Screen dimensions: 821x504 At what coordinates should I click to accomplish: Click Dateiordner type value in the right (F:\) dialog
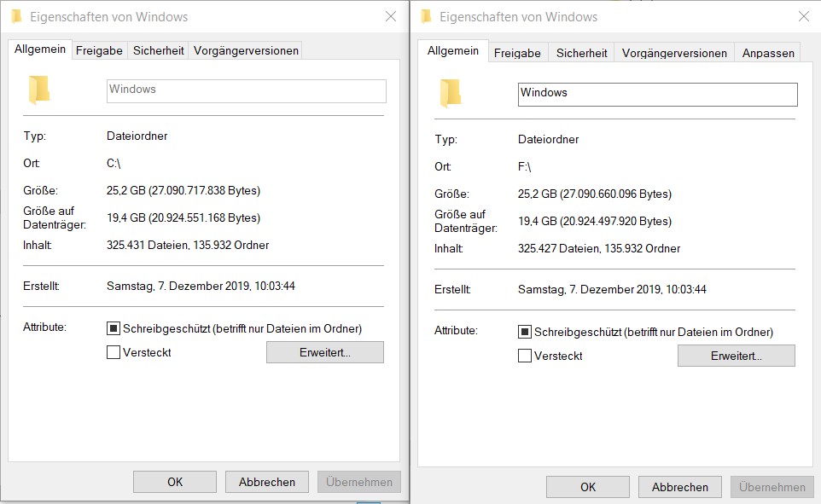(x=549, y=139)
